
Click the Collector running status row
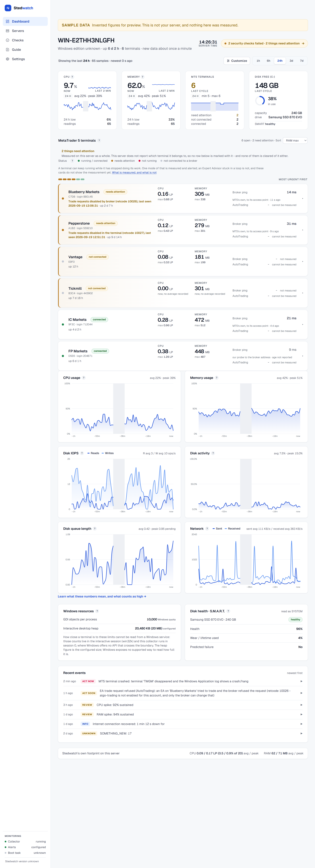(25, 842)
